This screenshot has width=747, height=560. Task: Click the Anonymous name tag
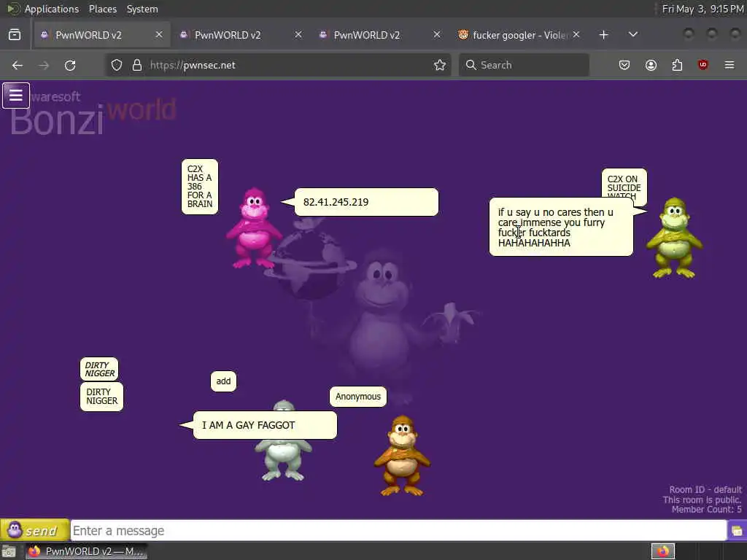coord(358,396)
